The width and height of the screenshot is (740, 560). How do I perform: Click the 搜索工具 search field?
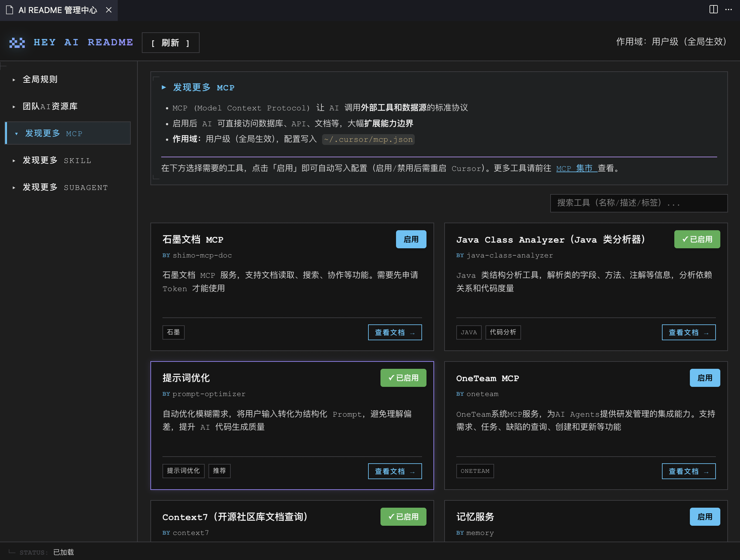pos(639,203)
